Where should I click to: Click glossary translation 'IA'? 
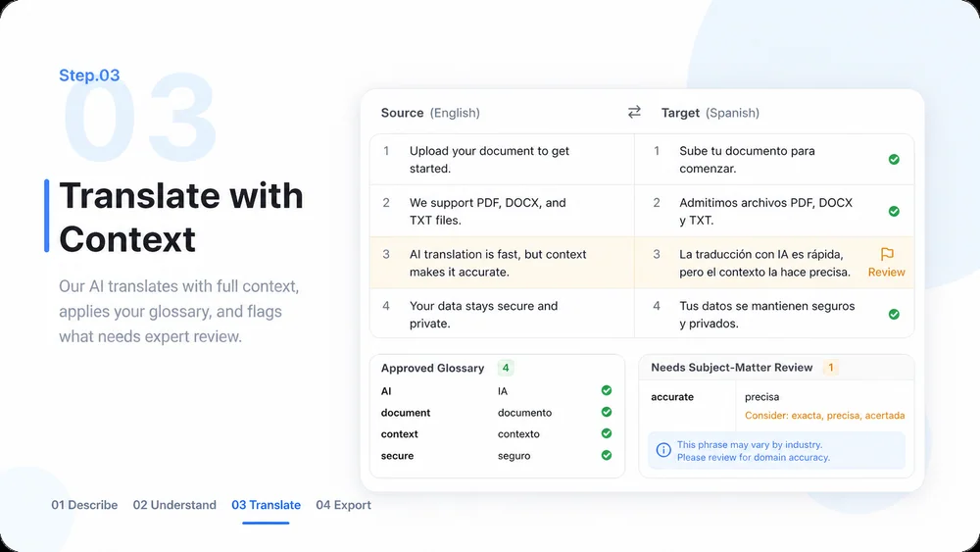click(503, 390)
